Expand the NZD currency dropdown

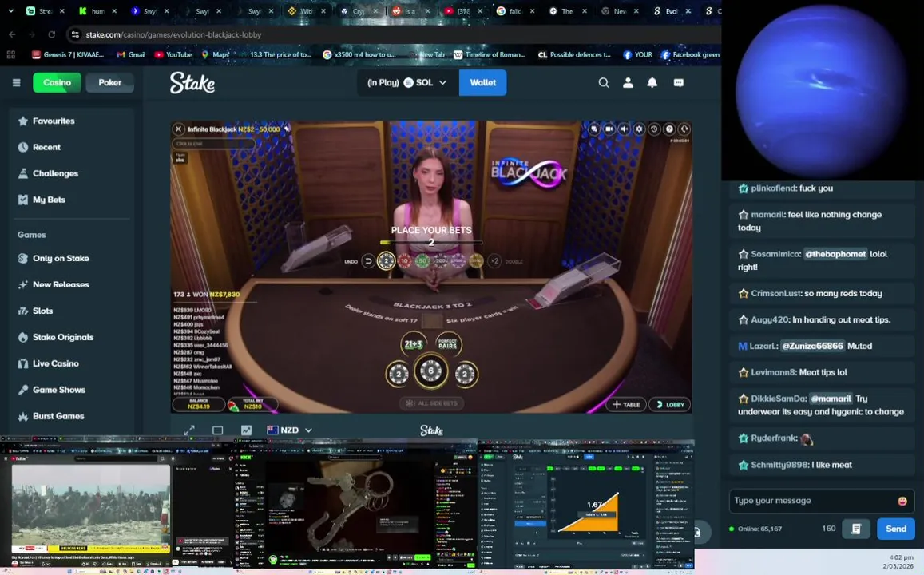coord(289,430)
